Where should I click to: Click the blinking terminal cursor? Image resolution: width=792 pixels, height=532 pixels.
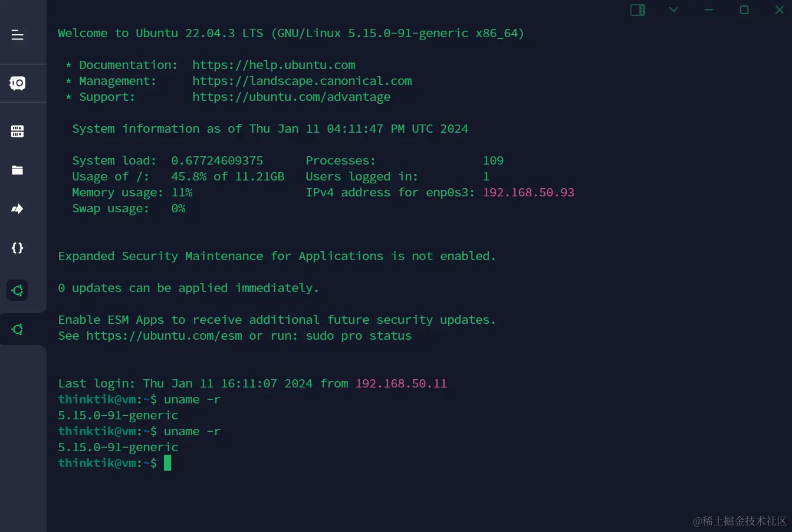pos(168,463)
